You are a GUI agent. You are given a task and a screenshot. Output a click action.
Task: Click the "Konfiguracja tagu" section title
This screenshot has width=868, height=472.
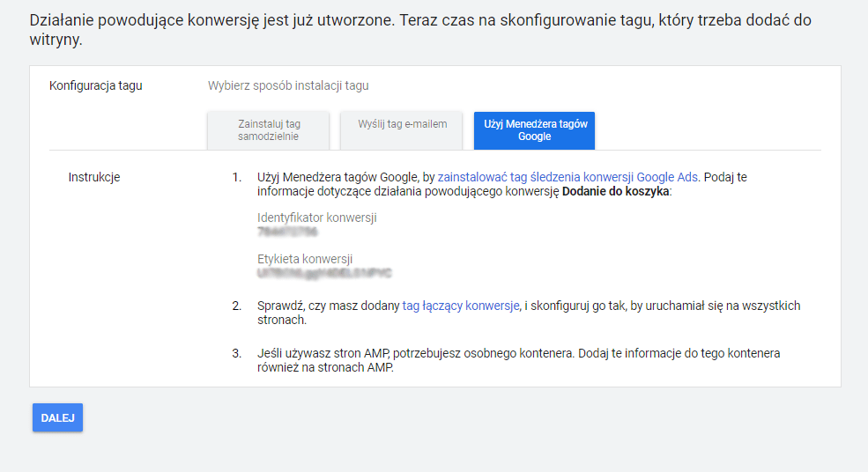96,85
